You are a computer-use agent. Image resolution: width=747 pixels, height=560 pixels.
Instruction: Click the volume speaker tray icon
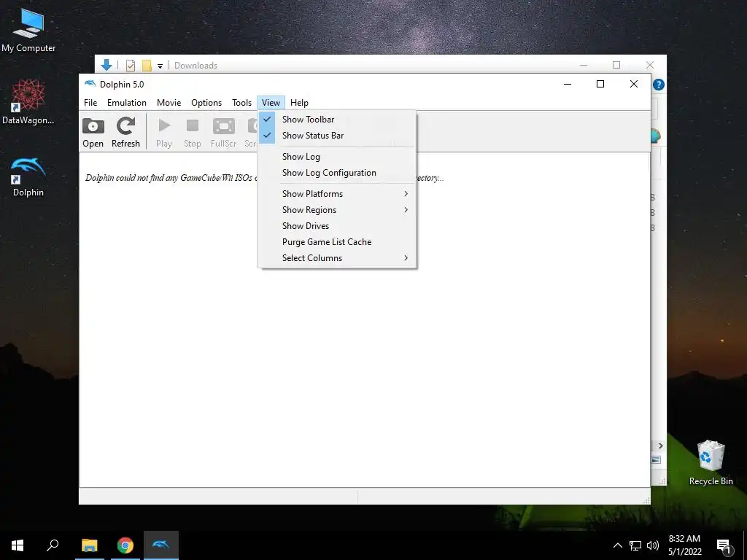653,545
